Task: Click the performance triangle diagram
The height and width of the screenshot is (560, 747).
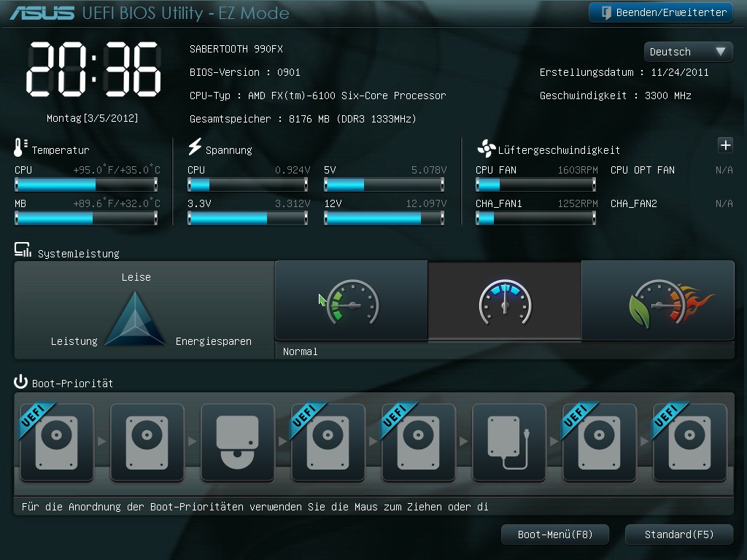Action: [x=135, y=319]
